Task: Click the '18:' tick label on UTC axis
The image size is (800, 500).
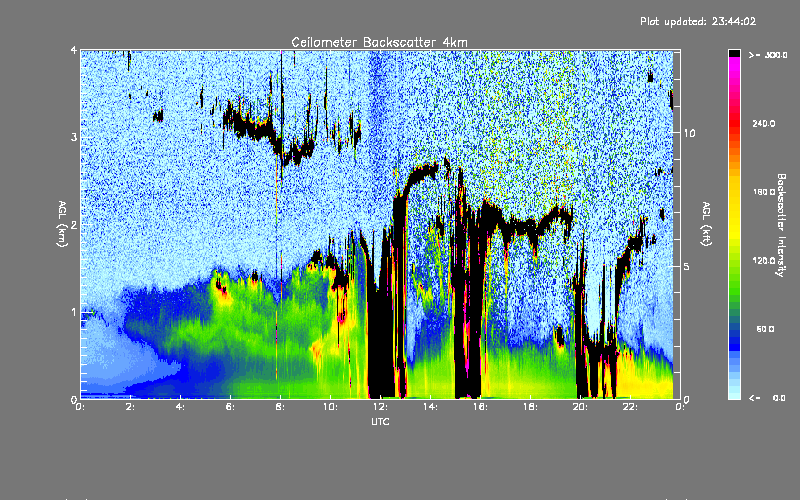Action: 530,407
